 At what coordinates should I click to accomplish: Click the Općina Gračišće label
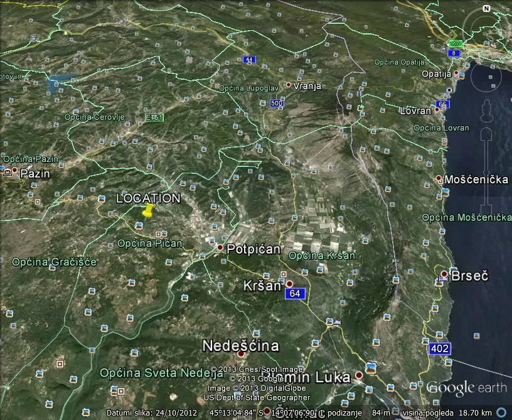(x=54, y=262)
